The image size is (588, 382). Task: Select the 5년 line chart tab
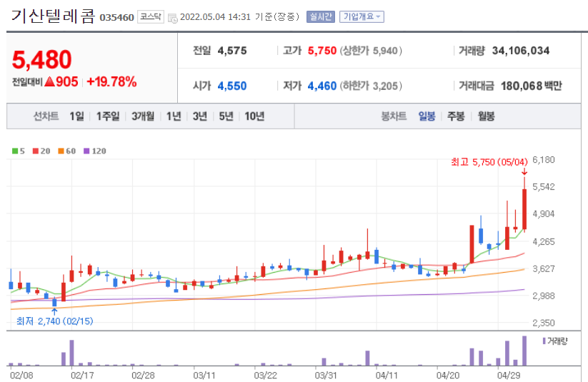[x=226, y=116]
